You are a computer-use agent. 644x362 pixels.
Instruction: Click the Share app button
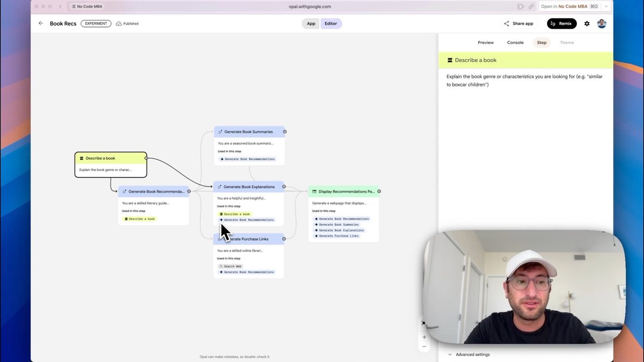(519, 24)
